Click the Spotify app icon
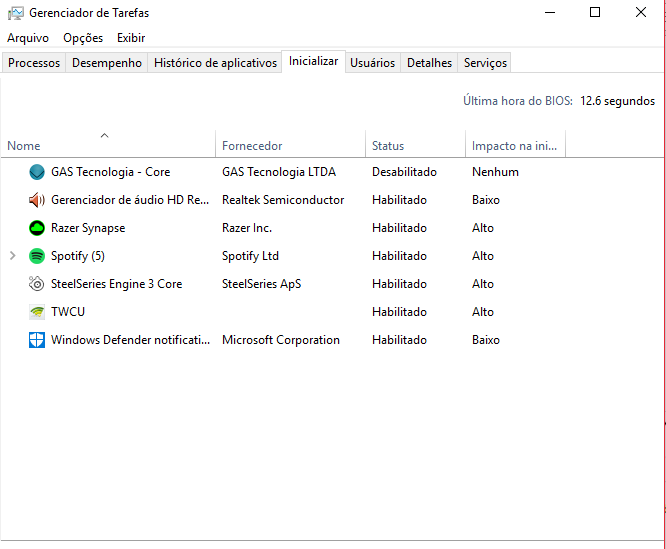This screenshot has height=549, width=666. coord(37,256)
